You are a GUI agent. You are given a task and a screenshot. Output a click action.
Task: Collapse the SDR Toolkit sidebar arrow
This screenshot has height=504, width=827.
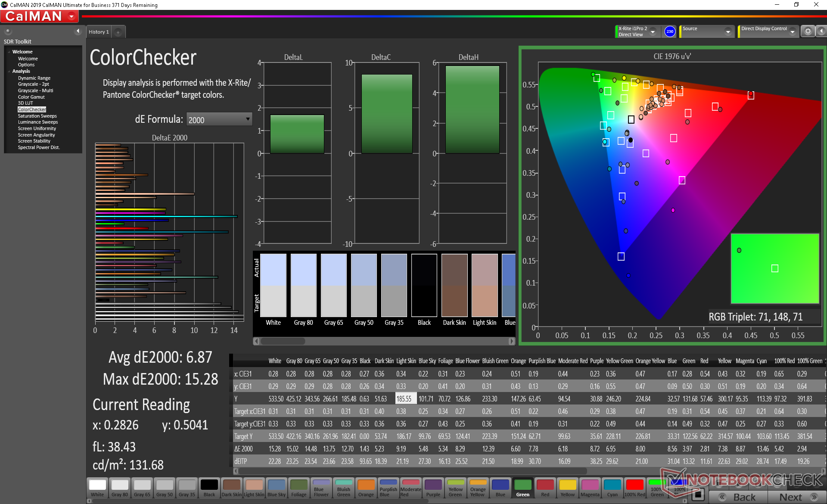[x=78, y=31]
